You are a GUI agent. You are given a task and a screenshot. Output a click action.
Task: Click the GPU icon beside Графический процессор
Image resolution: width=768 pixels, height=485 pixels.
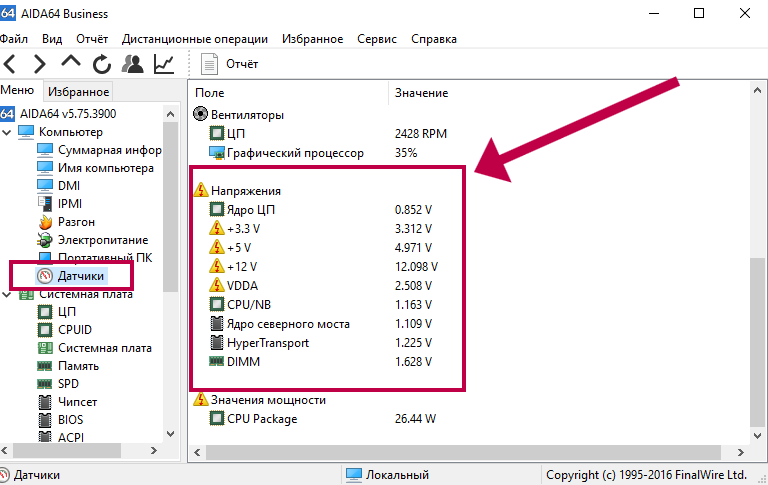click(216, 153)
